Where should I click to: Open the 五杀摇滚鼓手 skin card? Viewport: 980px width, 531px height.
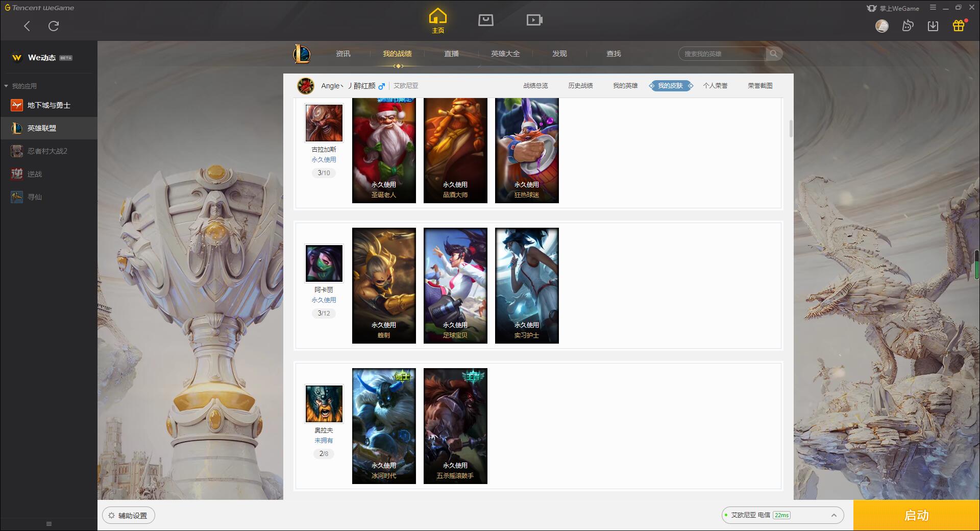coord(455,426)
